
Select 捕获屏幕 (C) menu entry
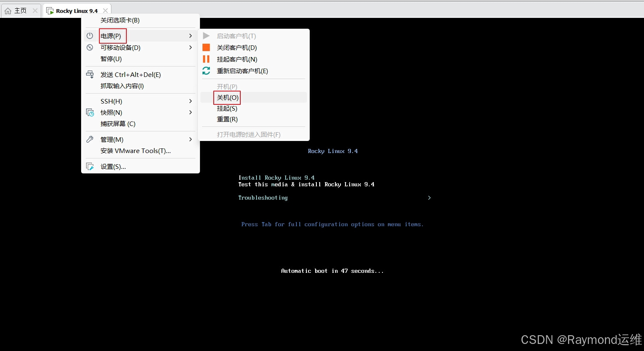(x=141, y=124)
